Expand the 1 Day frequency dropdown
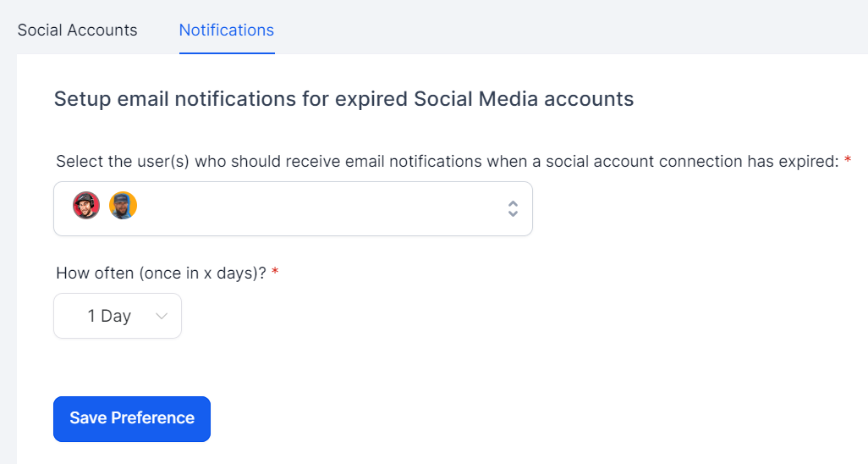 (118, 316)
